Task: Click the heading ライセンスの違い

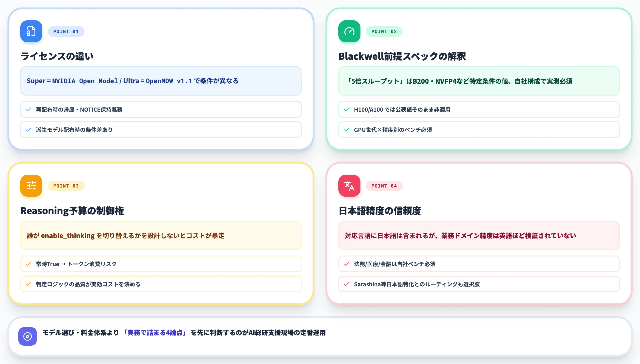Action: (x=57, y=56)
